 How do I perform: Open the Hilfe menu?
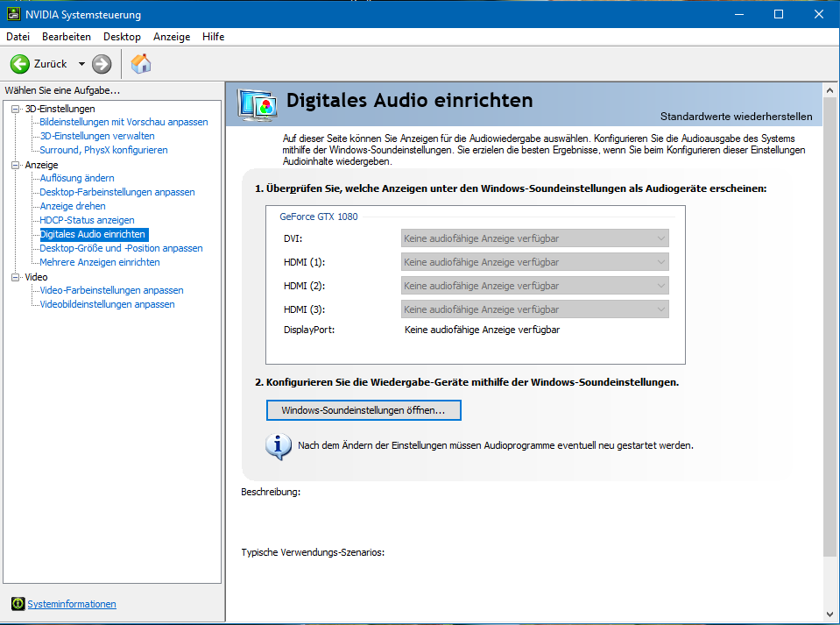pyautogui.click(x=213, y=37)
